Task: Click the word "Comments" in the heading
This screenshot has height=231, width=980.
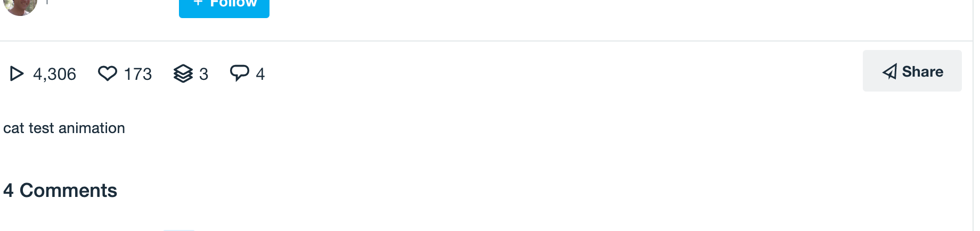Action: tap(68, 191)
